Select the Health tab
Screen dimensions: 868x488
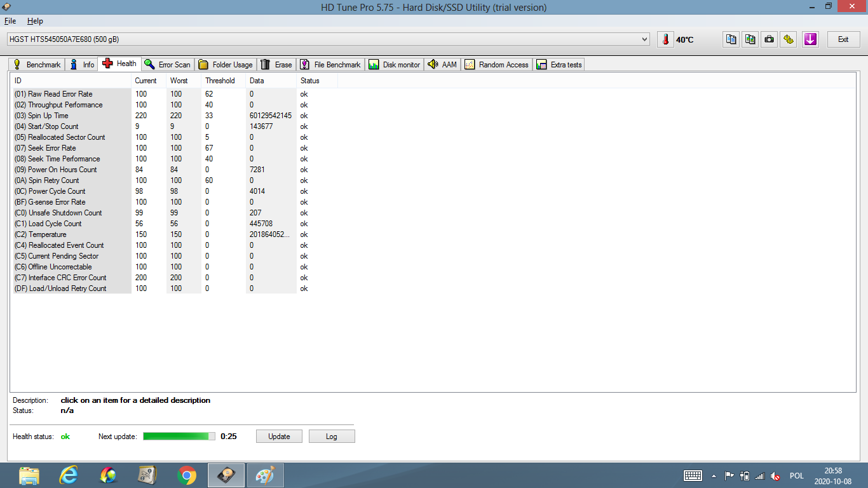(x=119, y=64)
